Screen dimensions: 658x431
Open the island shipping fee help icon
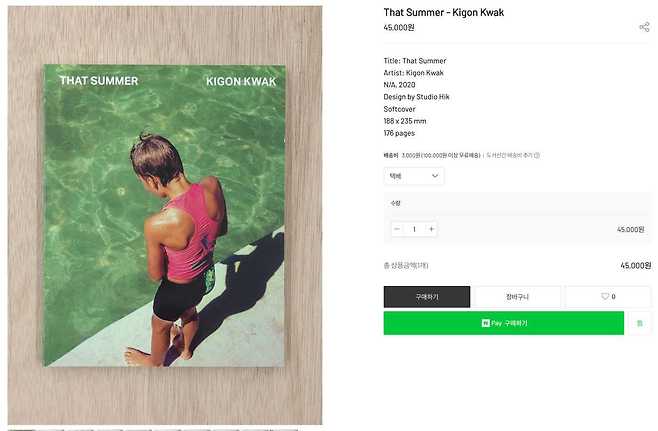pos(537,155)
